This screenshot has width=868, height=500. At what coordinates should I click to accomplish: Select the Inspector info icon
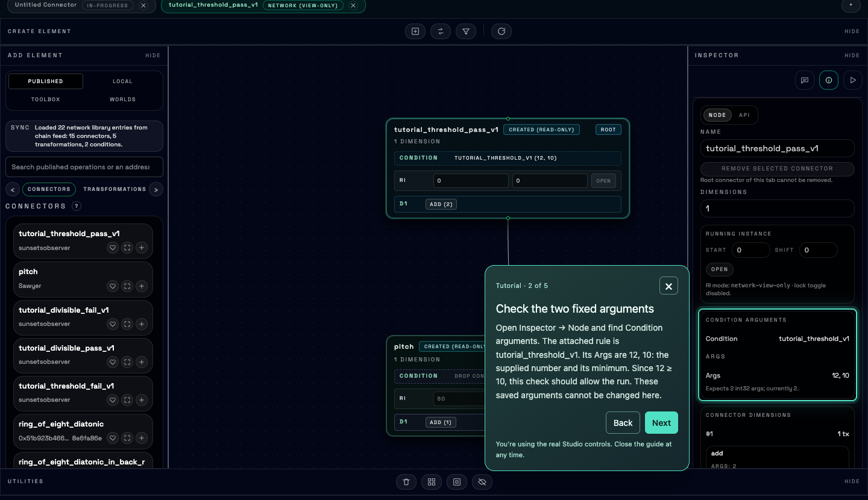(829, 80)
